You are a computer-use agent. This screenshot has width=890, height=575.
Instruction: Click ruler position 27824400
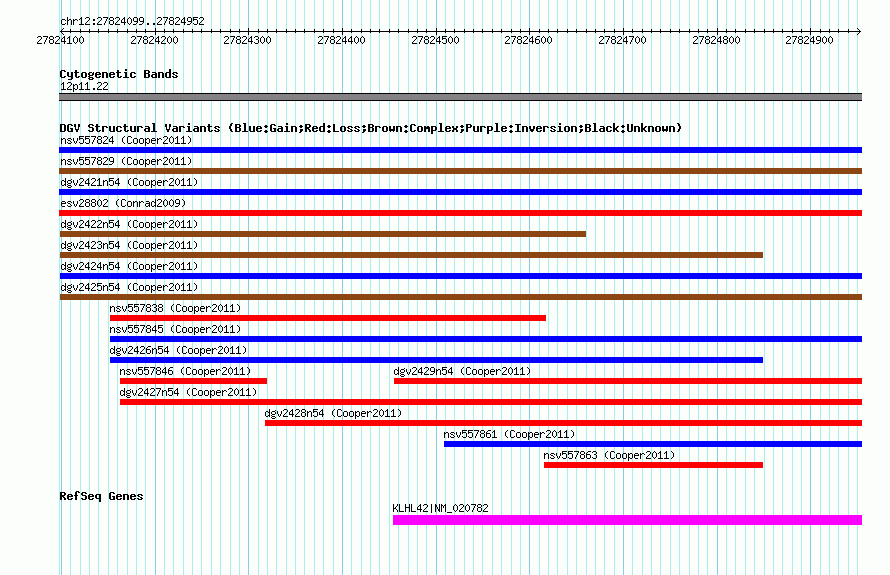click(x=341, y=40)
